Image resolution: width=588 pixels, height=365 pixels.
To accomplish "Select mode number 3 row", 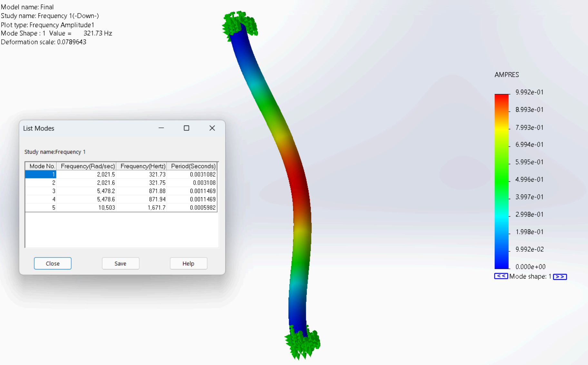I will [x=121, y=191].
